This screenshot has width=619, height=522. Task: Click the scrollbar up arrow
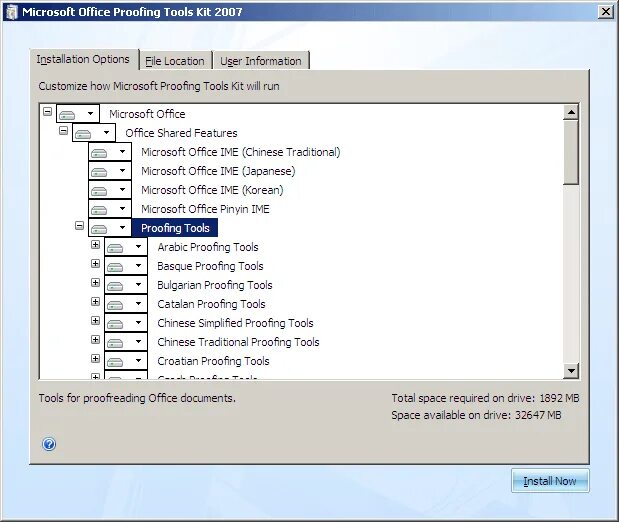(571, 112)
